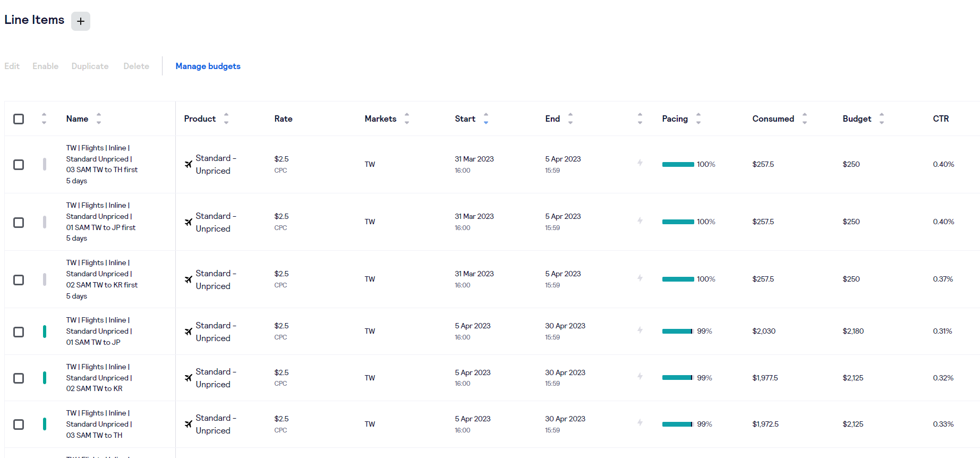Click the $2,030 consumed value
The image size is (980, 458).
(764, 331)
